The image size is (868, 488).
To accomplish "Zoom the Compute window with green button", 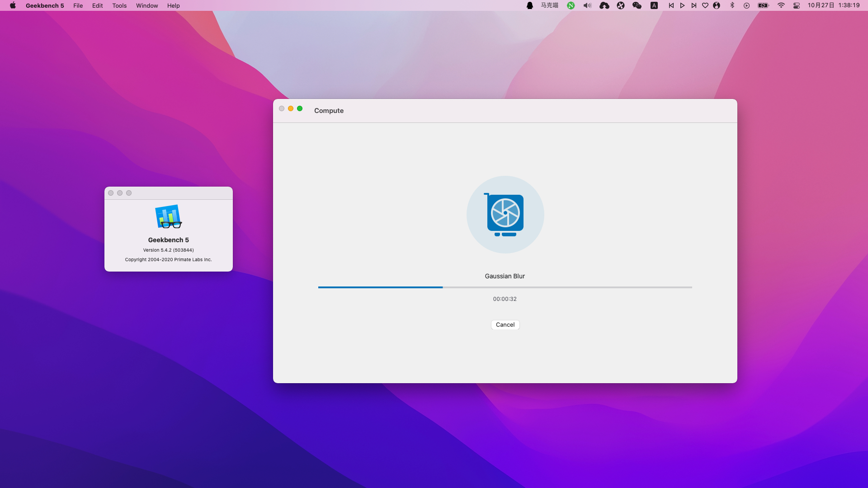I will [300, 108].
